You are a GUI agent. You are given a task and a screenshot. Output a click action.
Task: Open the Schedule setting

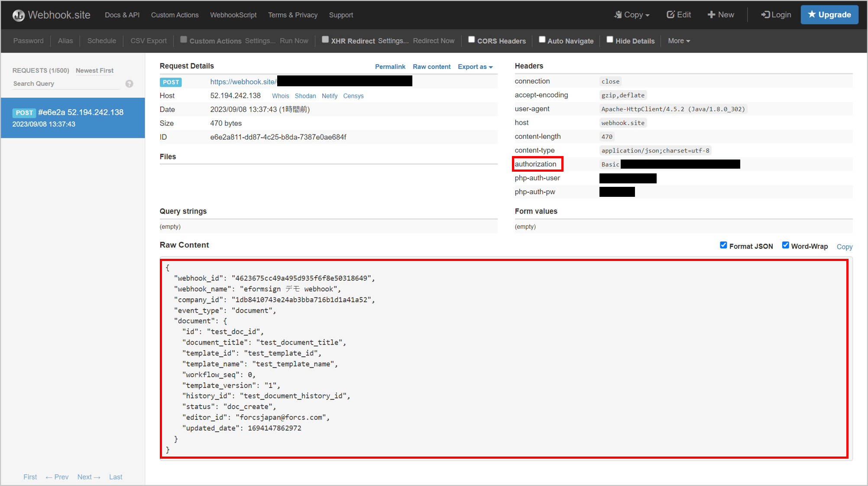tap(102, 41)
